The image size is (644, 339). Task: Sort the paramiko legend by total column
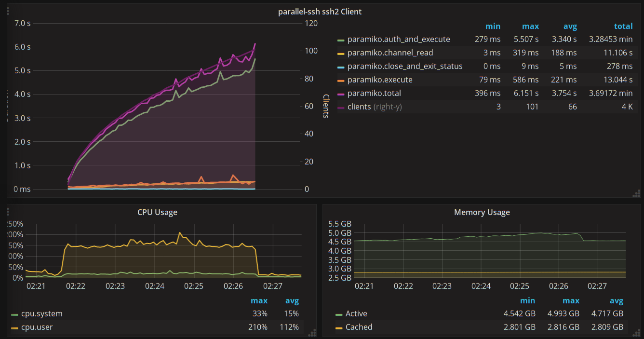623,27
